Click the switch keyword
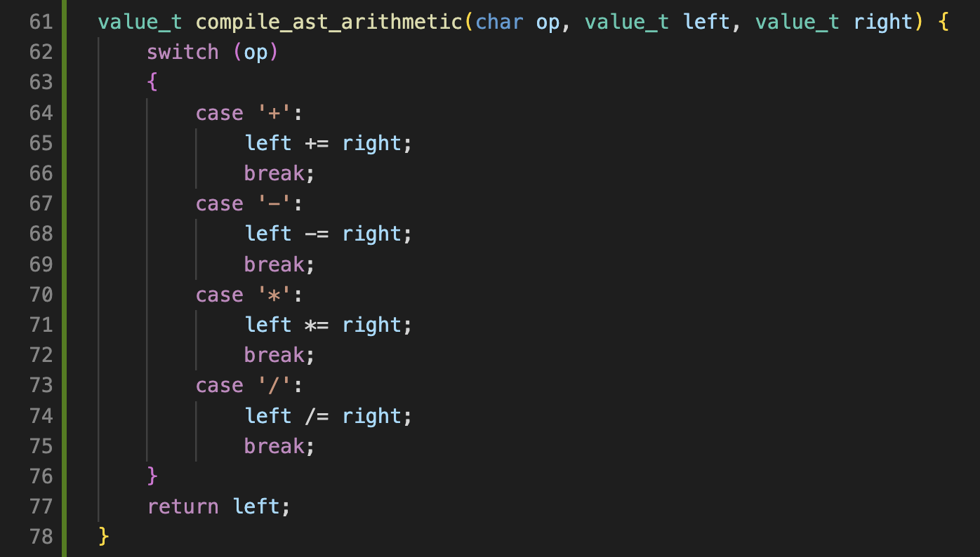Image resolution: width=980 pixels, height=557 pixels. pos(183,52)
